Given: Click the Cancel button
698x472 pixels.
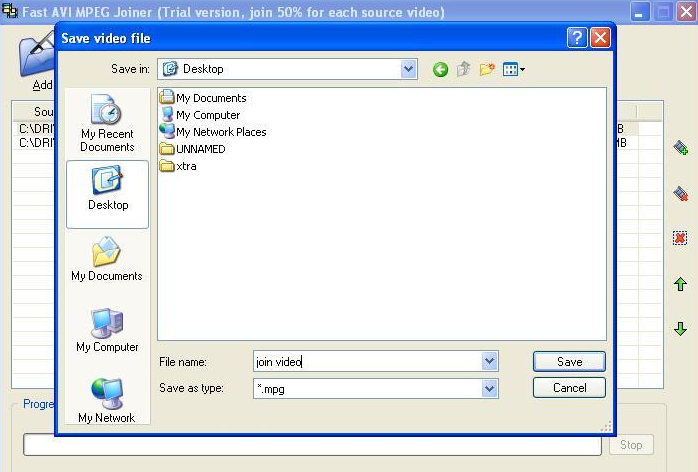Looking at the screenshot, I should (x=569, y=387).
